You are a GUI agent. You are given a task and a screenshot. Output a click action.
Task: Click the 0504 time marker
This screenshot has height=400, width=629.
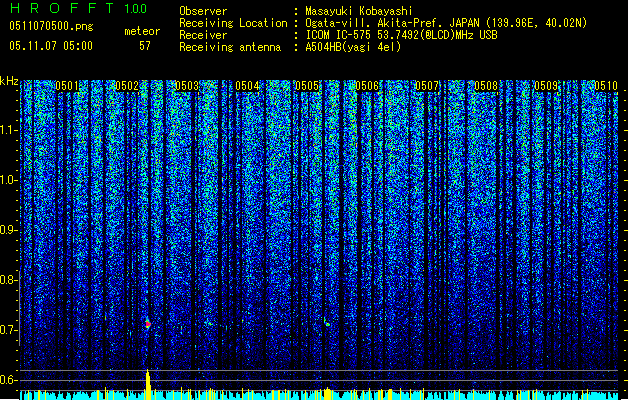(247, 86)
